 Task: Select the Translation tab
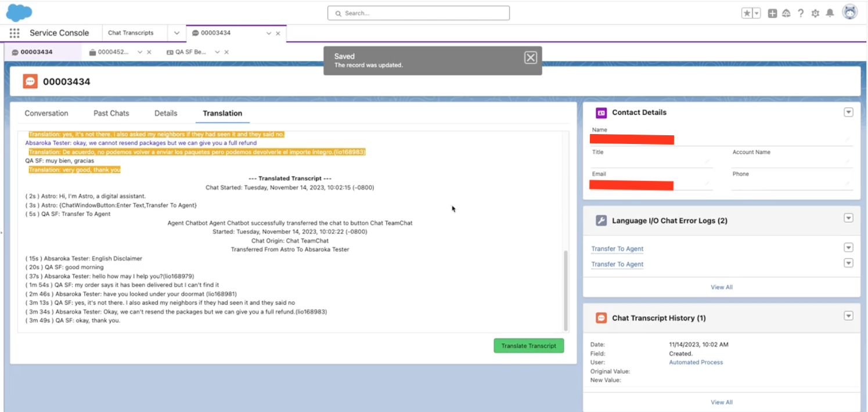click(x=222, y=113)
